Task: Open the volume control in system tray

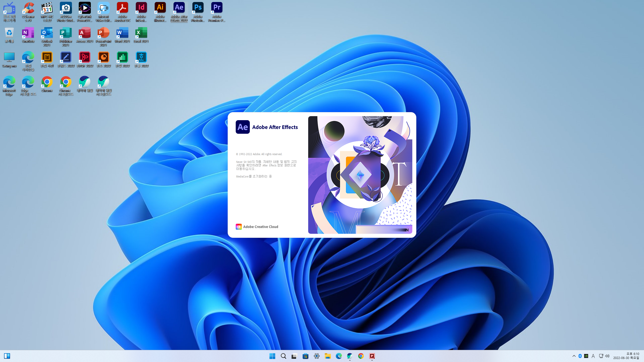Action: coord(607,356)
